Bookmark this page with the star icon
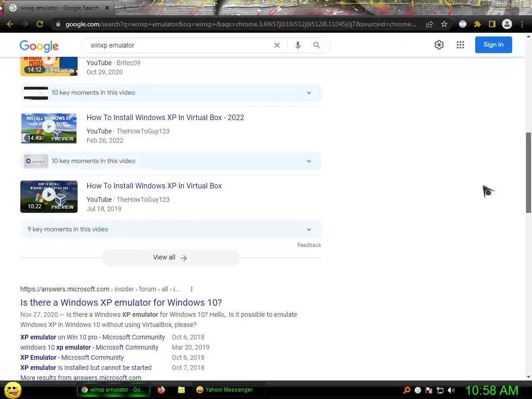Viewport: 532px width, 399px height. 444,24
